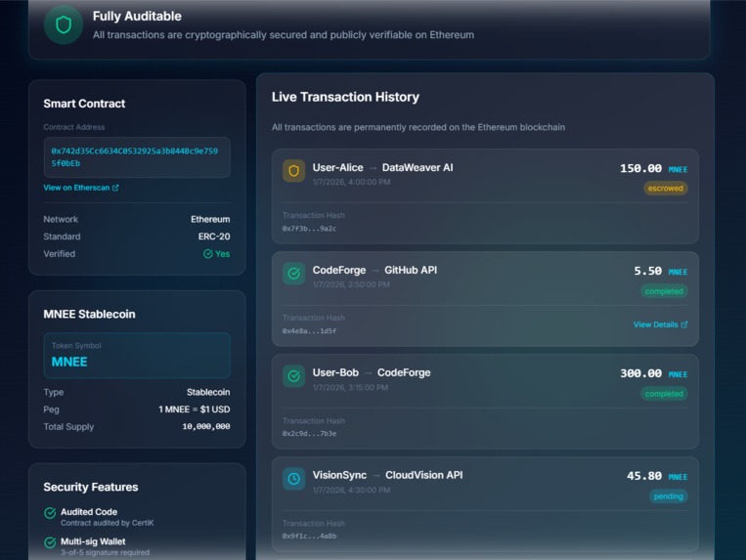Screen dimensions: 746x560
Task: Click the pending clock icon for VisionSync transaction
Action: click(x=293, y=479)
